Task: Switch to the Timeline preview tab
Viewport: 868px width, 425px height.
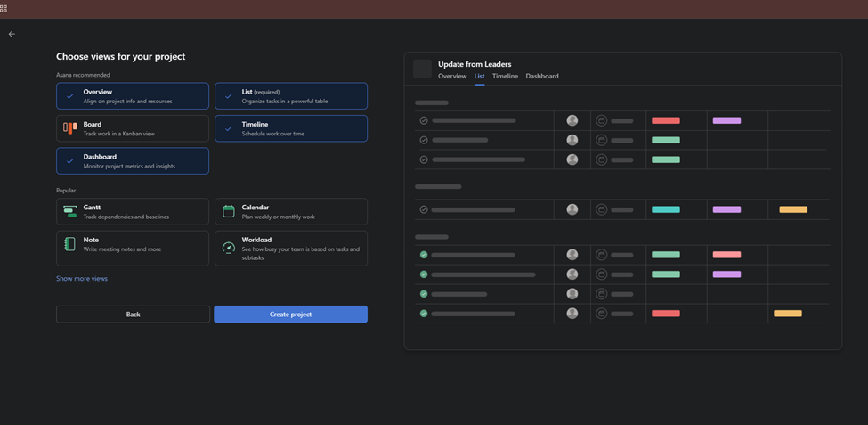Action: point(505,76)
